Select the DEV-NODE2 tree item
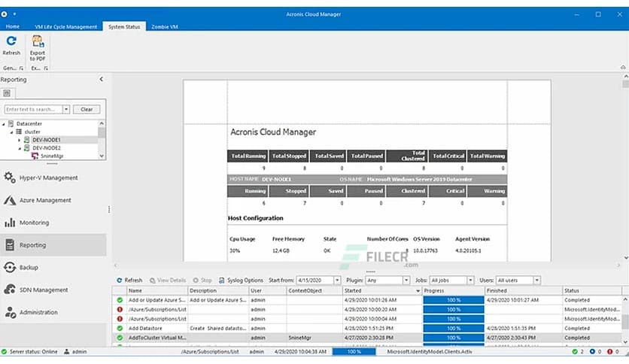 tap(47, 148)
